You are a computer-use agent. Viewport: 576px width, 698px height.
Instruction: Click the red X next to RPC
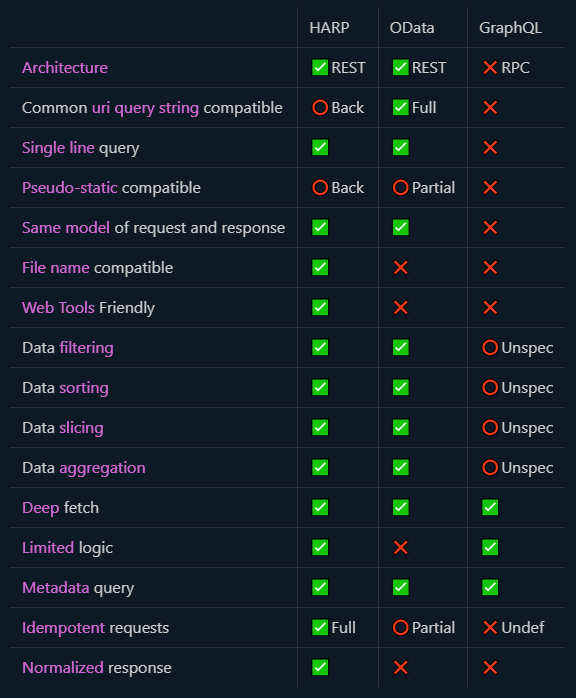tap(490, 68)
